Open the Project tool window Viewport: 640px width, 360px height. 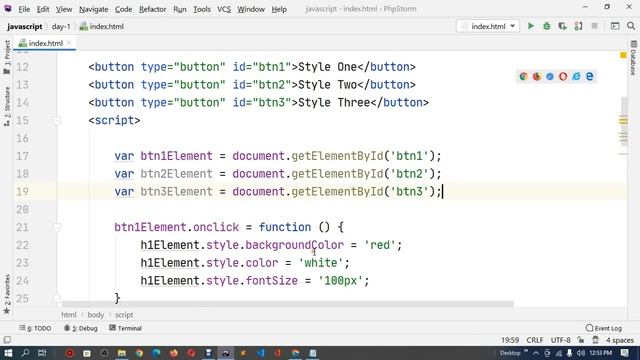point(7,57)
